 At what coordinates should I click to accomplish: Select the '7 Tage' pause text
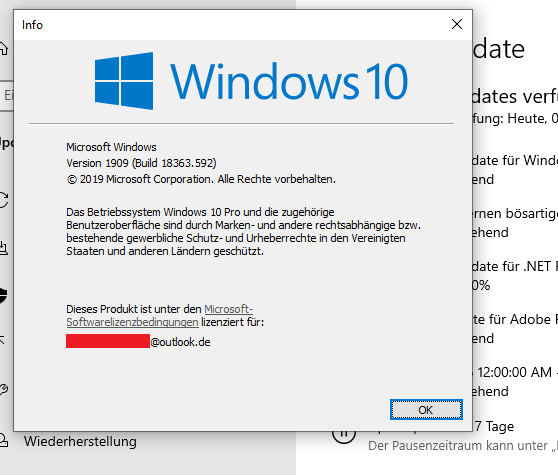[x=495, y=426]
